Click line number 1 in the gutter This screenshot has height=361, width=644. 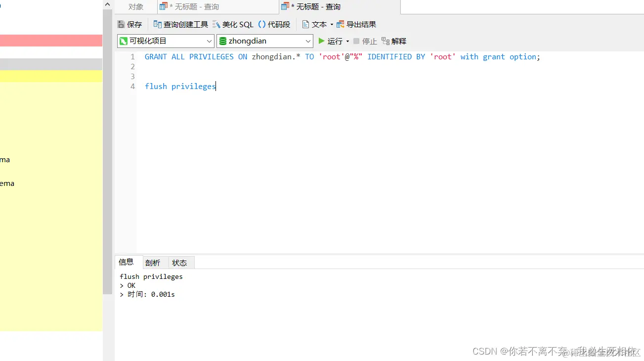click(132, 57)
